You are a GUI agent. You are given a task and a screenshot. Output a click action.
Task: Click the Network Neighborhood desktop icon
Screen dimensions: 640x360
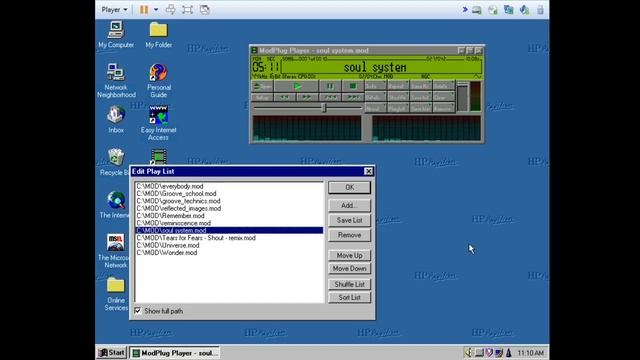point(116,80)
